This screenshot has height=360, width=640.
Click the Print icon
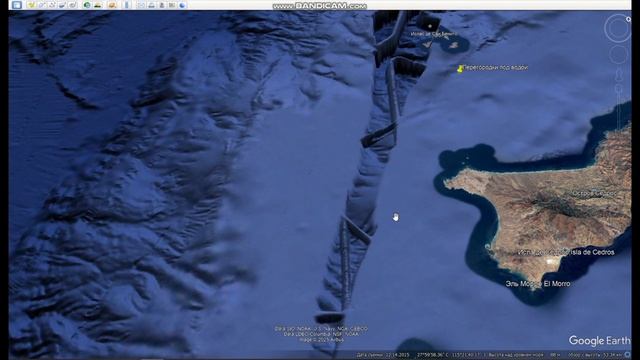tap(151, 5)
